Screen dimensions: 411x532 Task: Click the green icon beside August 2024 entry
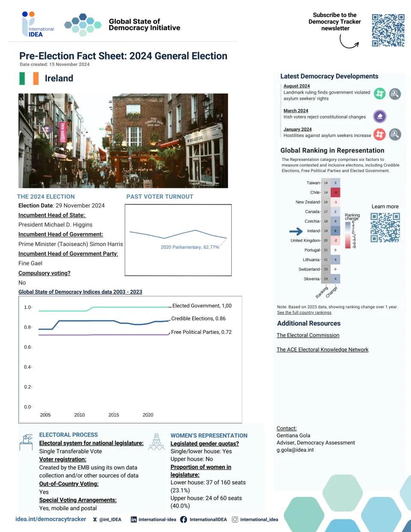point(380,93)
